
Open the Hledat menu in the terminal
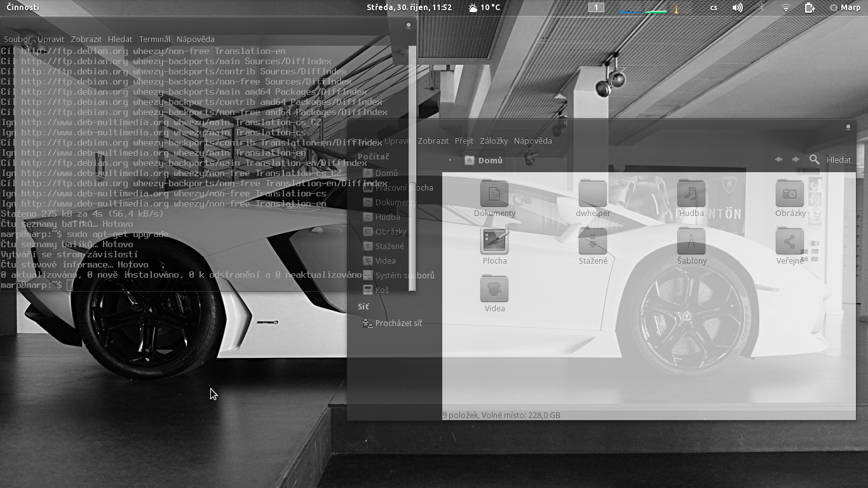pyautogui.click(x=120, y=39)
